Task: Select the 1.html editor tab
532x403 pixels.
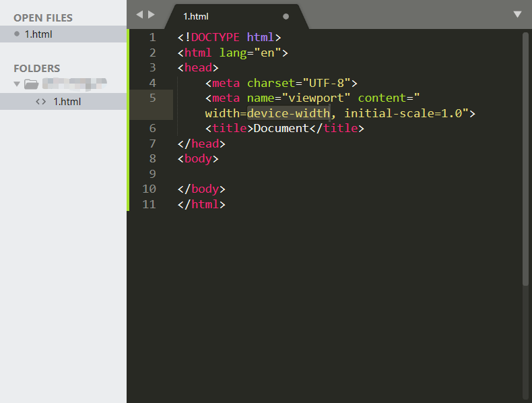Action: (236, 16)
